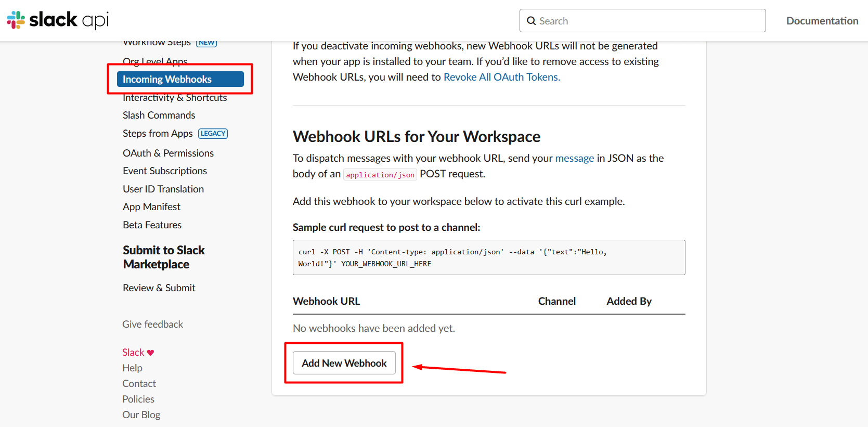This screenshot has width=868, height=427.
Task: Open Steps from Apps section
Action: click(x=158, y=134)
